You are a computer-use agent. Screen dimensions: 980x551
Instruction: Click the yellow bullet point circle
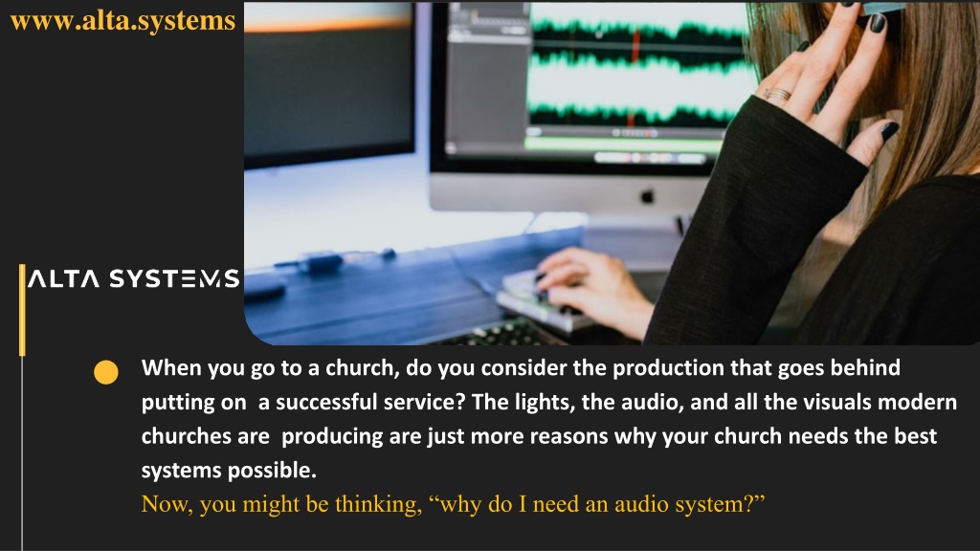(x=105, y=372)
